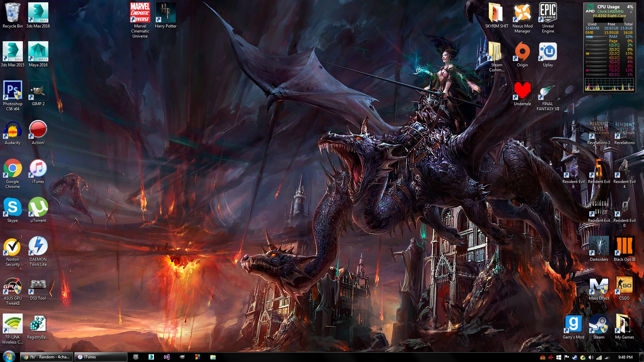Launch Epic Games from the taskbar
The height and width of the screenshot is (362, 644).
coord(136,357)
